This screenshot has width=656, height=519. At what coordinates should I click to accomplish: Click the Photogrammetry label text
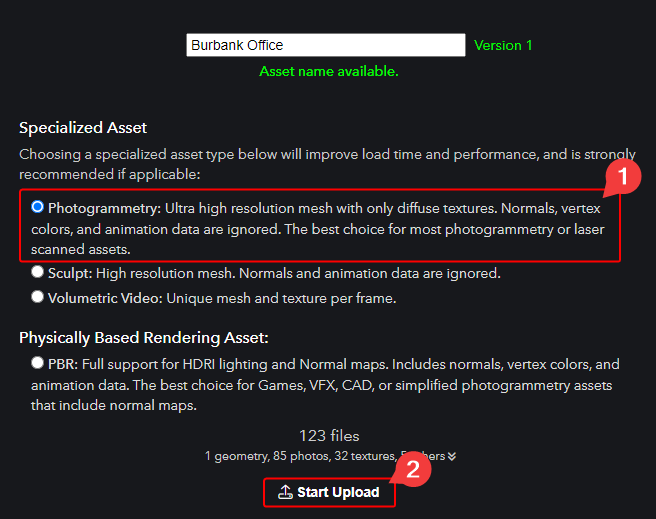(x=104, y=208)
